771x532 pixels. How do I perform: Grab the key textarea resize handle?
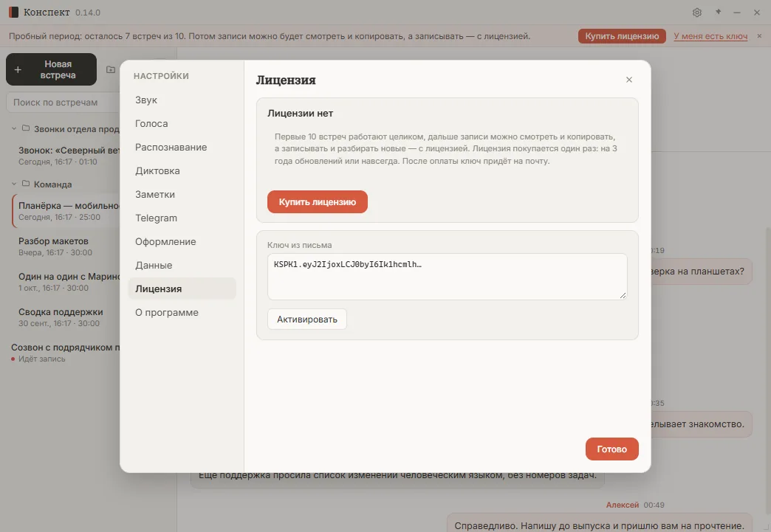coord(623,295)
